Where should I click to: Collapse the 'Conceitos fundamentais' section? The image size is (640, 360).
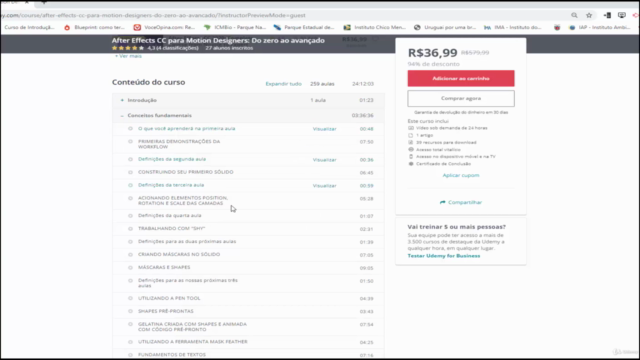(248, 116)
